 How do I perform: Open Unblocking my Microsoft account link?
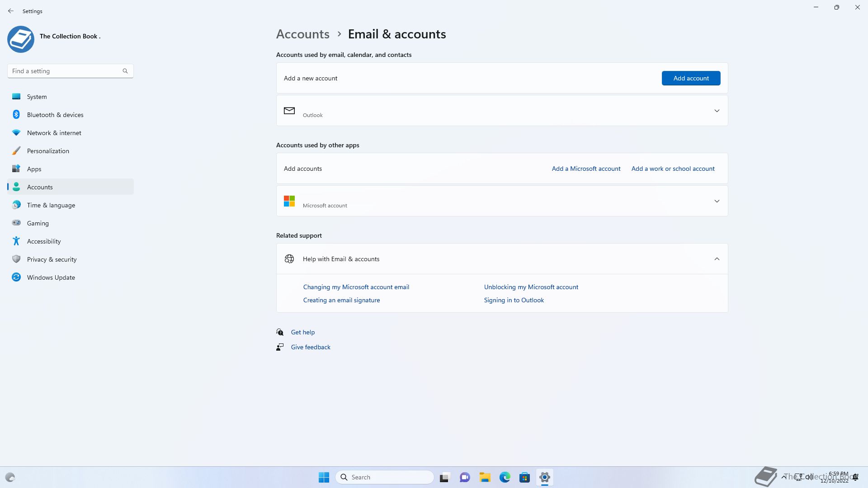tap(531, 287)
